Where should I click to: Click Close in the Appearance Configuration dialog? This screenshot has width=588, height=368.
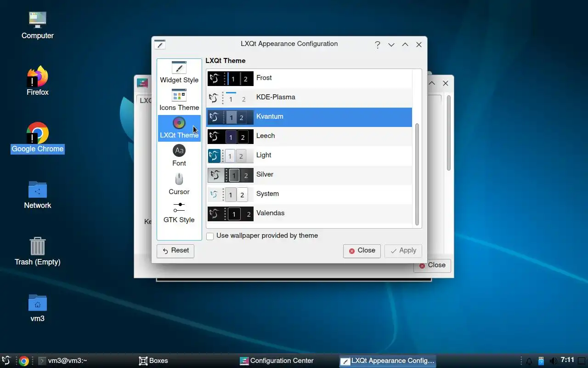point(362,251)
